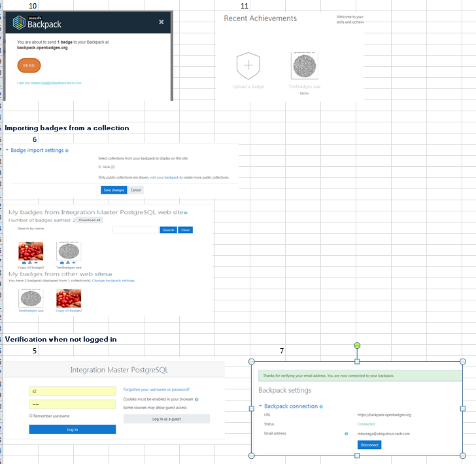Screen dimensions: 476x464
Task: Open Testbadges aaa badge in Recent Achievements
Action: (x=305, y=66)
